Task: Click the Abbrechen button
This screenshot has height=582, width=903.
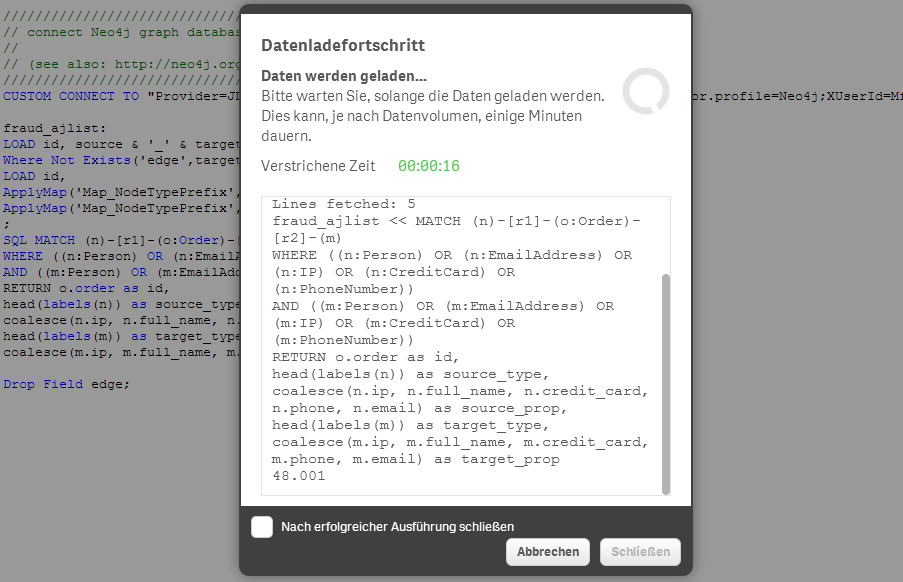Action: point(548,552)
